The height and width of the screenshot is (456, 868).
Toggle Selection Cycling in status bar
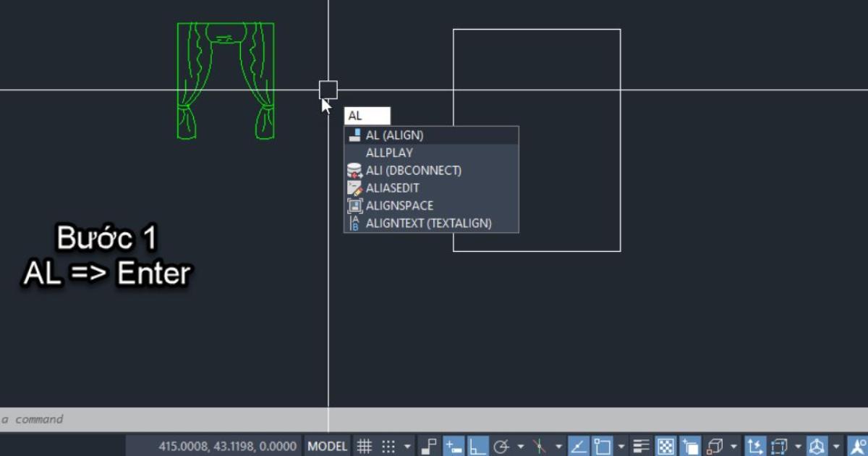click(690, 446)
